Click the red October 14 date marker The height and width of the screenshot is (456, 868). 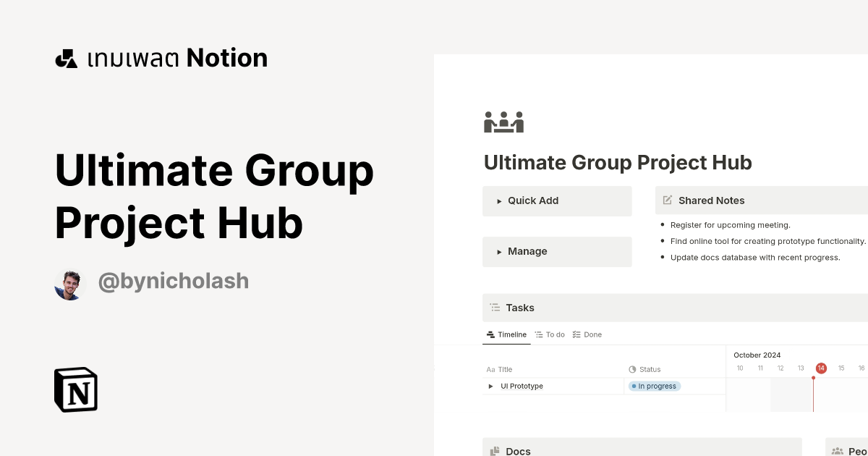[821, 368]
